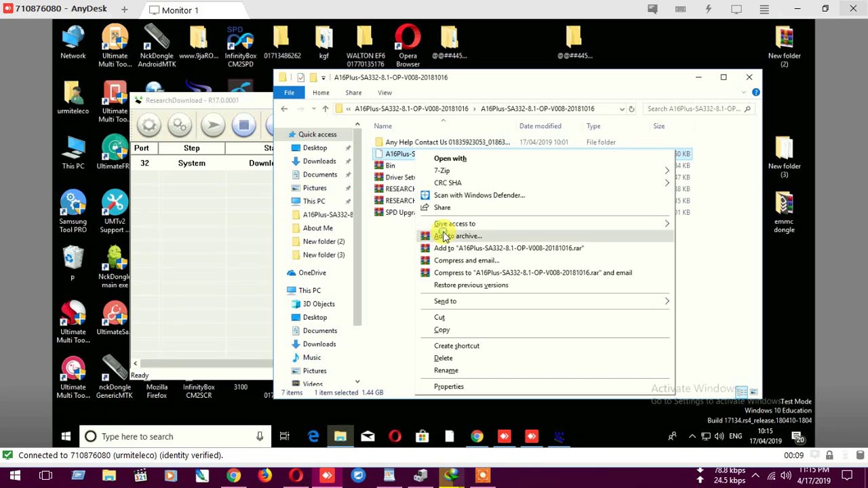Image resolution: width=868 pixels, height=488 pixels.
Task: Sort files by Name column
Action: click(382, 126)
